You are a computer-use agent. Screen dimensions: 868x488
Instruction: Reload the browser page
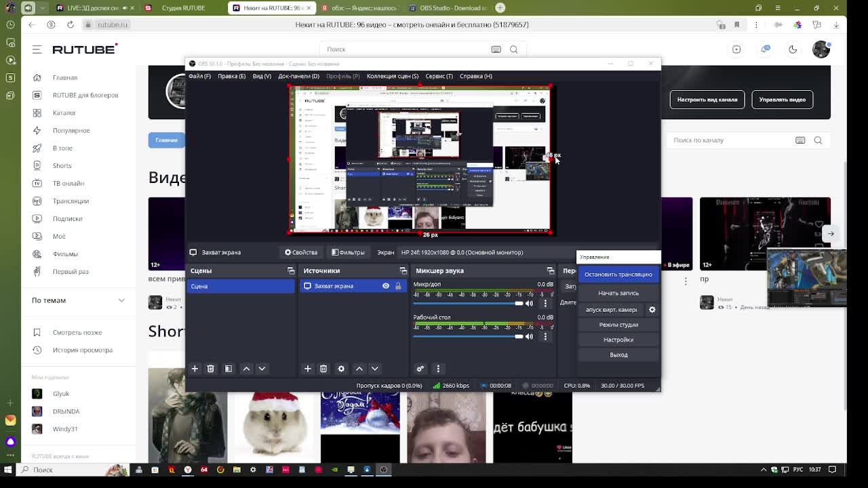pyautogui.click(x=71, y=24)
